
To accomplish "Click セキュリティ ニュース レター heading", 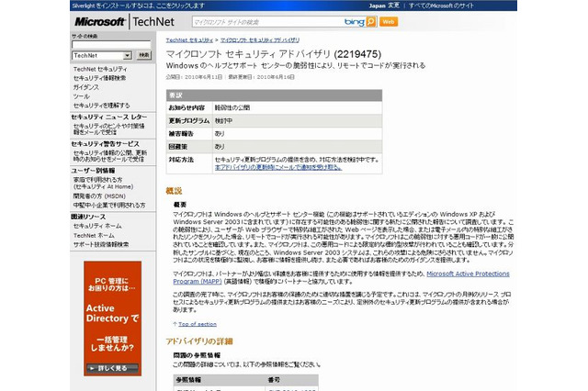I will coord(108,117).
